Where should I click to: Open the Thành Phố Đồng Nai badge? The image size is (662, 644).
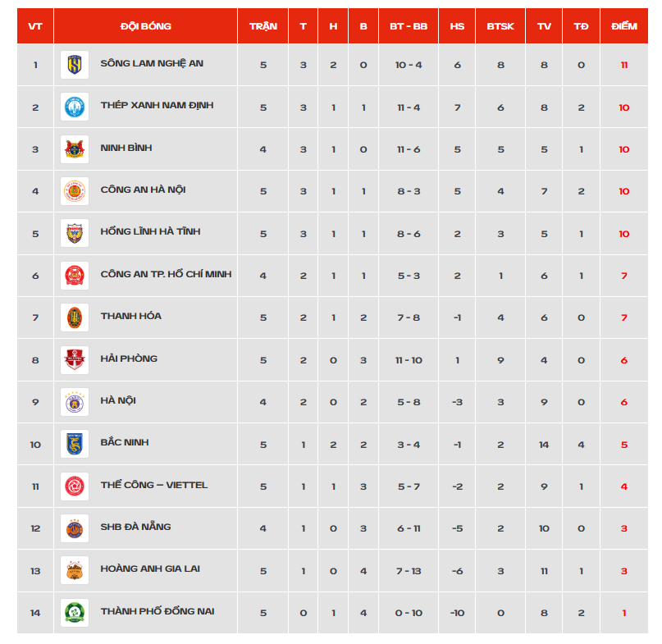(75, 612)
